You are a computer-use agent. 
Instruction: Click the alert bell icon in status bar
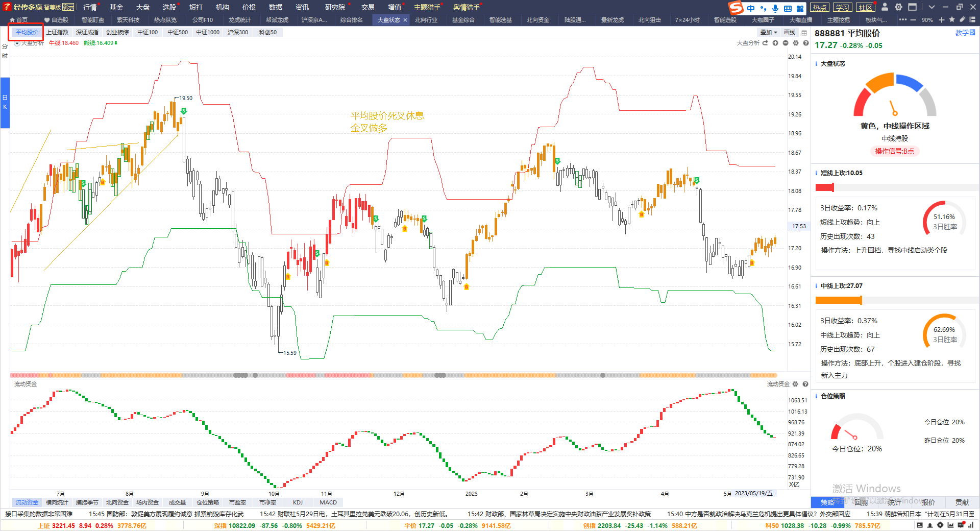point(930,525)
